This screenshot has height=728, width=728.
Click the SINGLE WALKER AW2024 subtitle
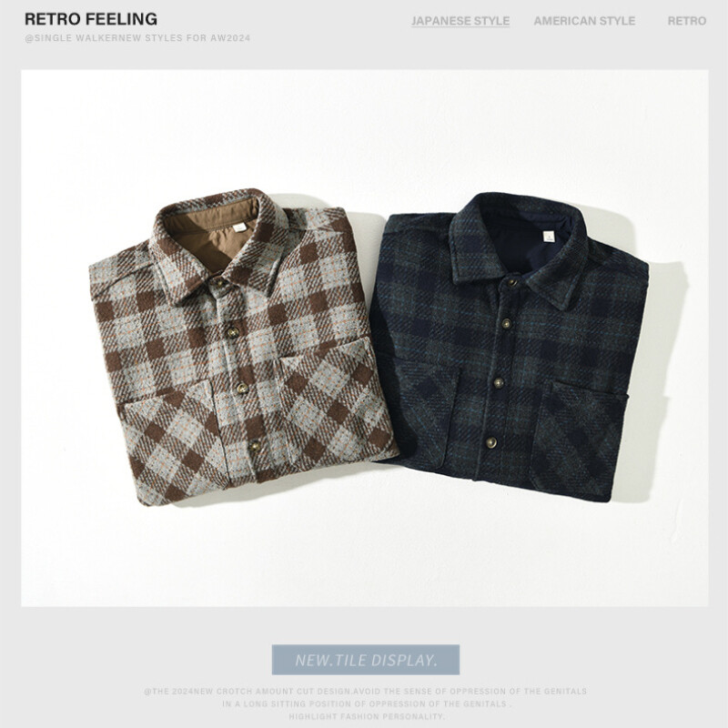click(137, 38)
